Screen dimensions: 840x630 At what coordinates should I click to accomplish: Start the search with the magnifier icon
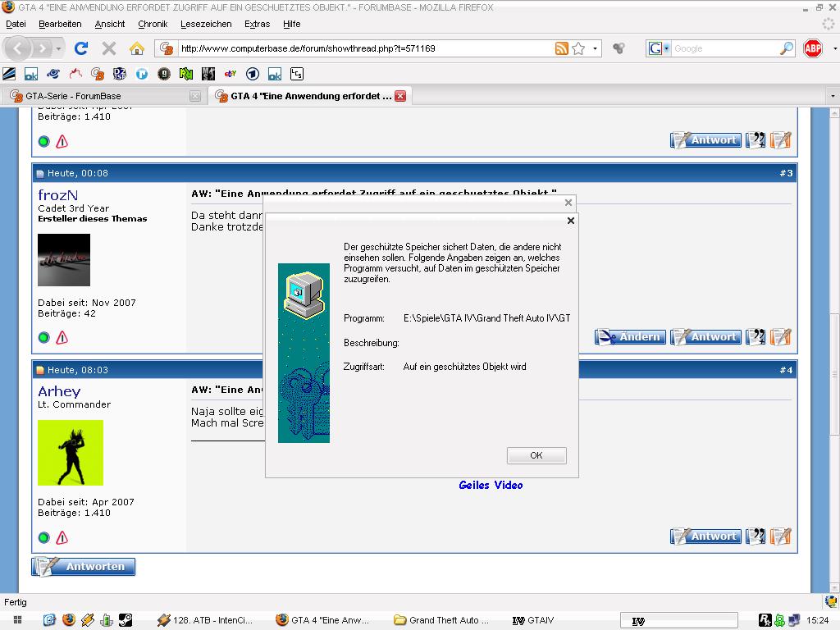click(787, 48)
